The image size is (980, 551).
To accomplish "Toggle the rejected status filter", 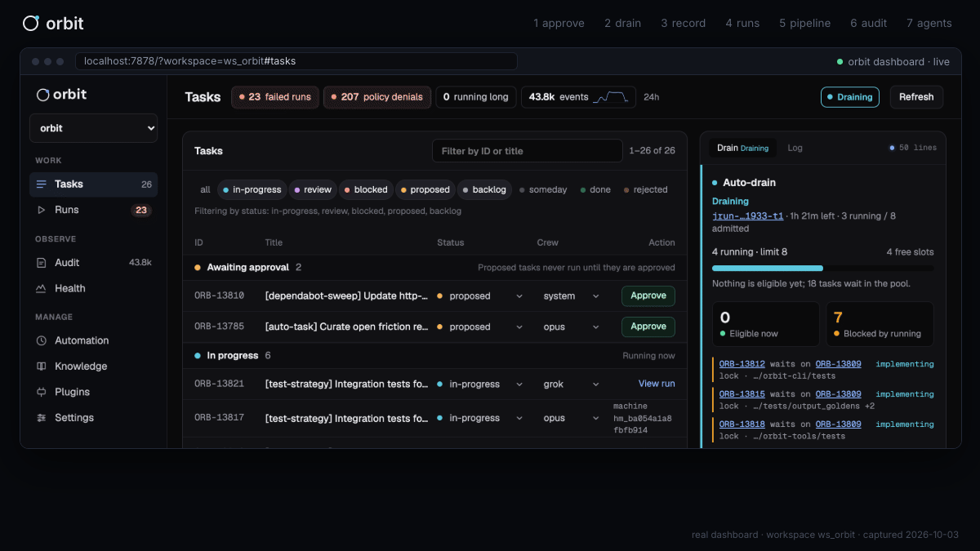I will [645, 189].
